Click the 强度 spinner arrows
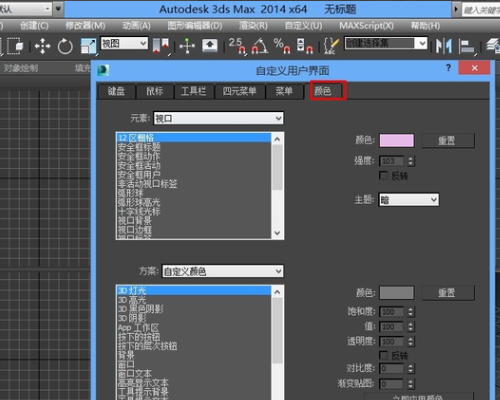This screenshot has width=500, height=400. click(x=411, y=161)
